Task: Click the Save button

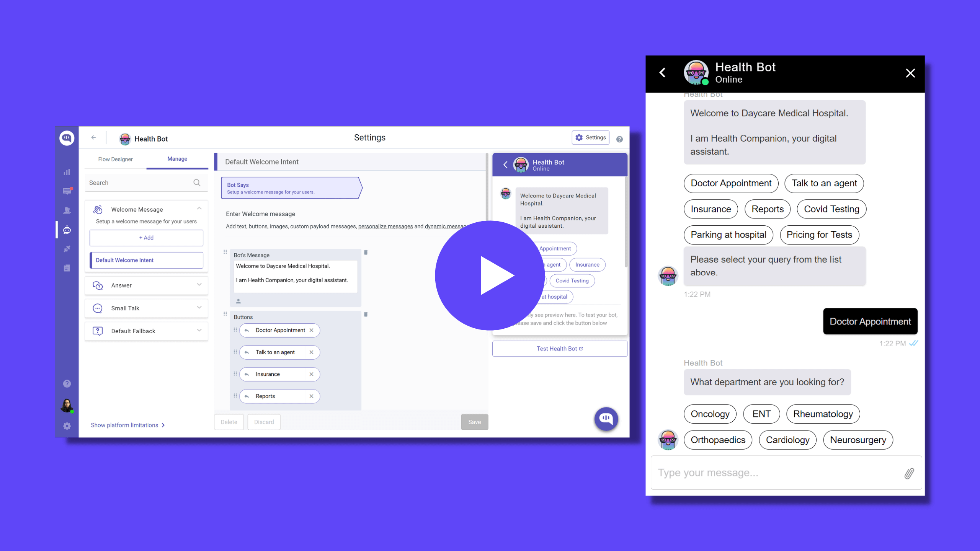Action: (x=474, y=421)
